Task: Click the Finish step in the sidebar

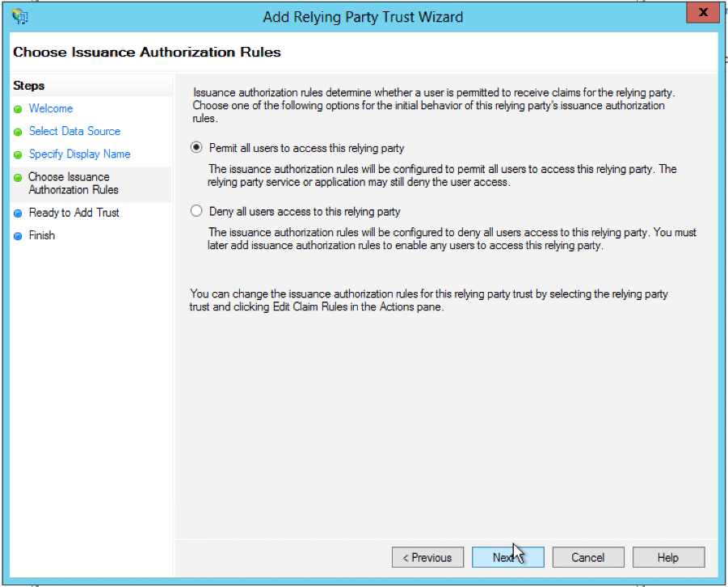Action: point(42,235)
